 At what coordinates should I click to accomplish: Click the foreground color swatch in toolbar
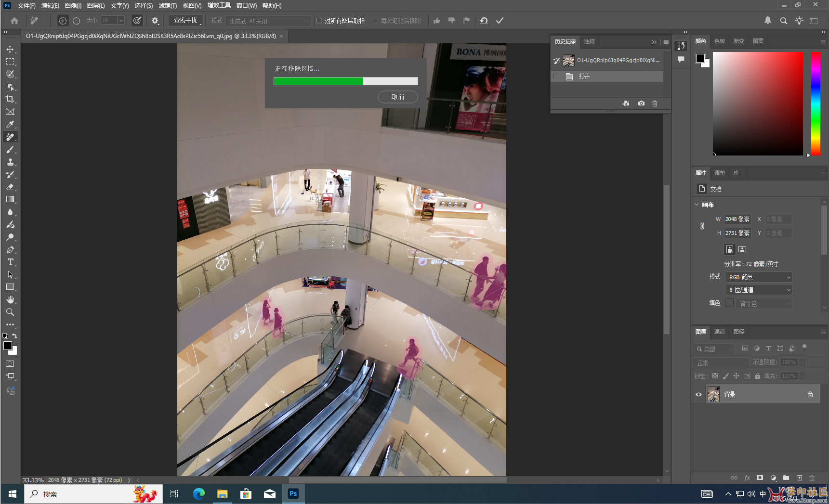click(7, 346)
